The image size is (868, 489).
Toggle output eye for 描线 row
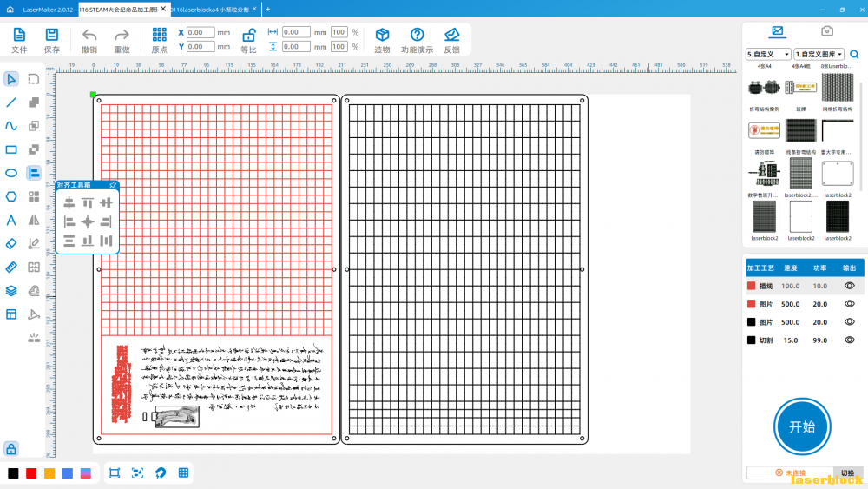(x=849, y=286)
